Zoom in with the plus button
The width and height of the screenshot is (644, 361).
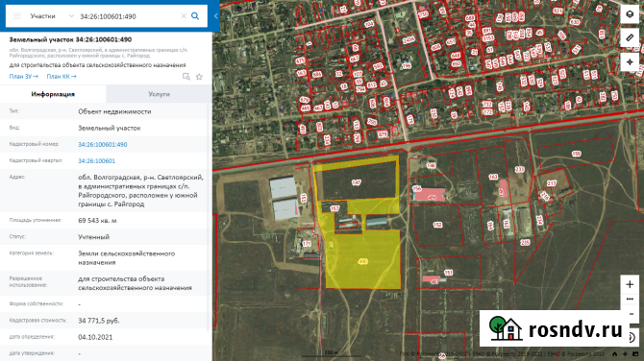tap(630, 284)
